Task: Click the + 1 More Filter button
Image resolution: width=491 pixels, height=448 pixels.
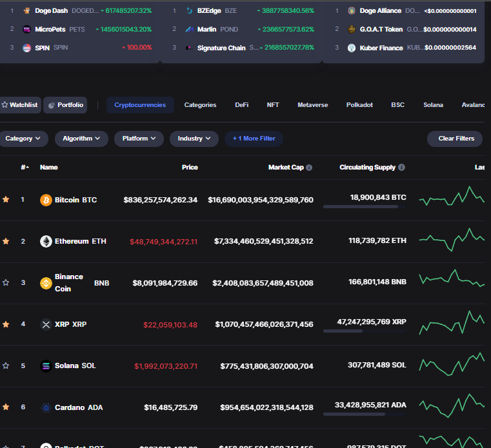Action: point(254,139)
